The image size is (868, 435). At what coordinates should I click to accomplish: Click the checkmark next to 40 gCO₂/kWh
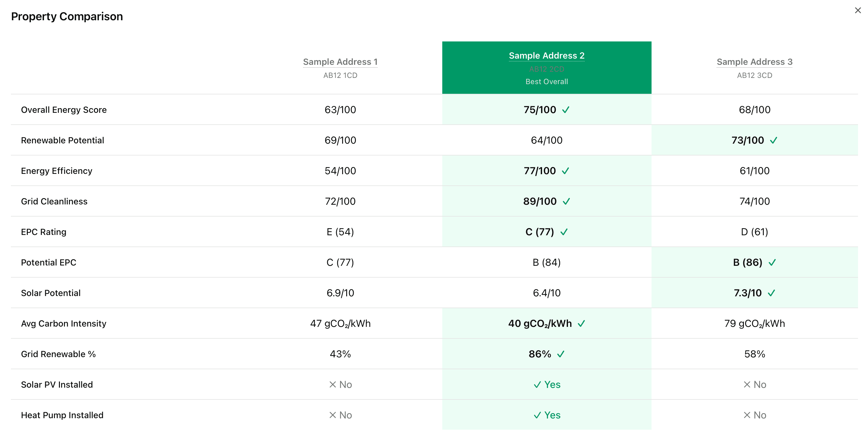(x=581, y=323)
